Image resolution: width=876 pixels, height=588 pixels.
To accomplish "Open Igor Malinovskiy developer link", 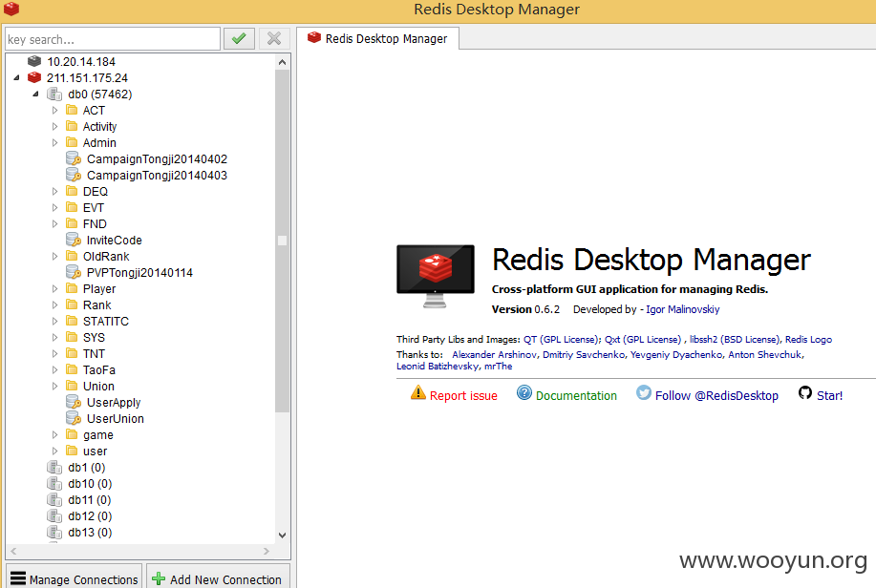I will click(x=683, y=309).
